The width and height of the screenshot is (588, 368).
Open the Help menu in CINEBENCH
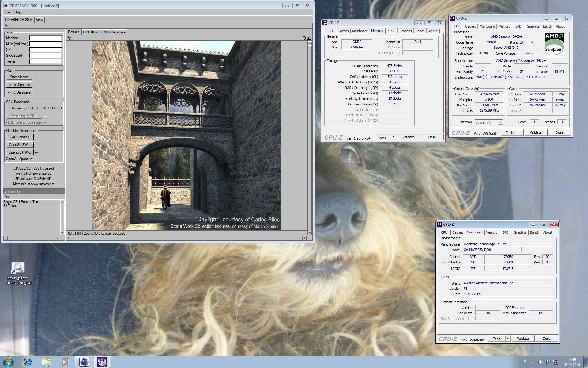point(17,12)
